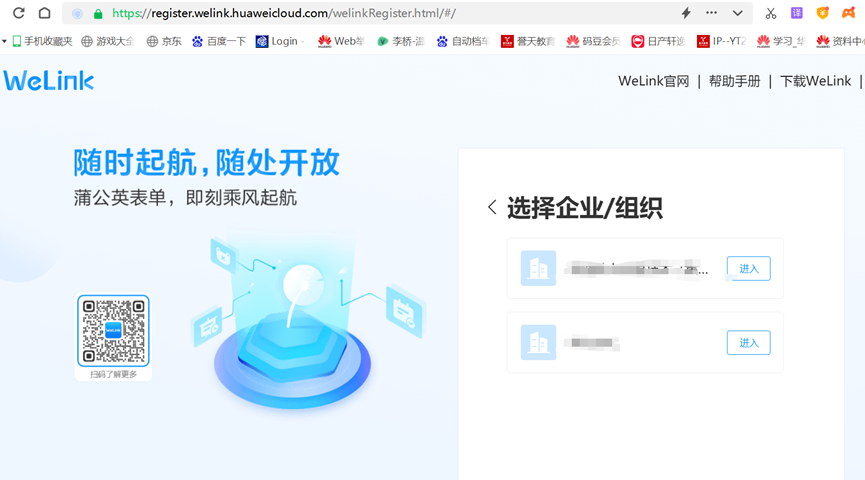Image resolution: width=865 pixels, height=480 pixels.
Task: Click 进入 for the second organization
Action: [748, 343]
